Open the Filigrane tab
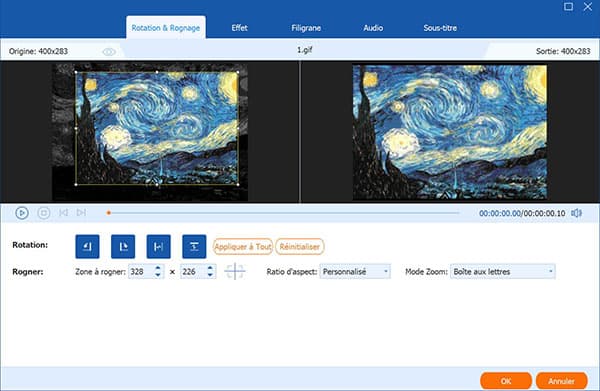This screenshot has height=391, width=600. [x=306, y=28]
